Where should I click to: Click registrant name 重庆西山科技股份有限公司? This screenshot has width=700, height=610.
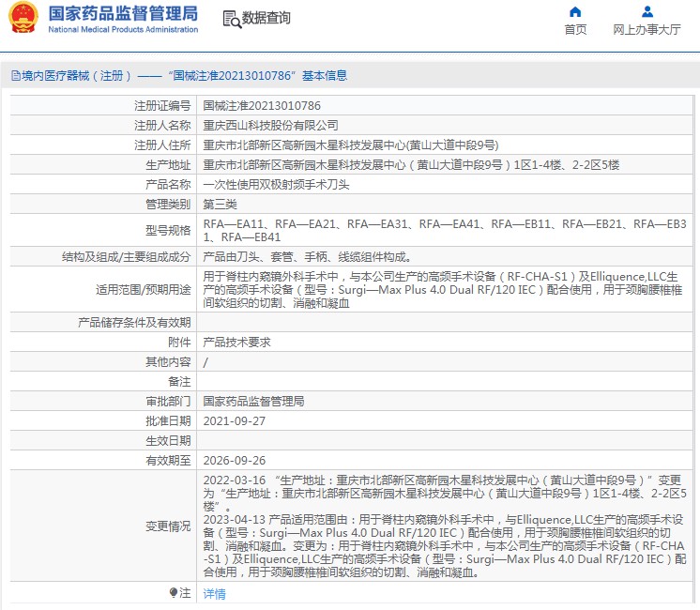tap(270, 126)
